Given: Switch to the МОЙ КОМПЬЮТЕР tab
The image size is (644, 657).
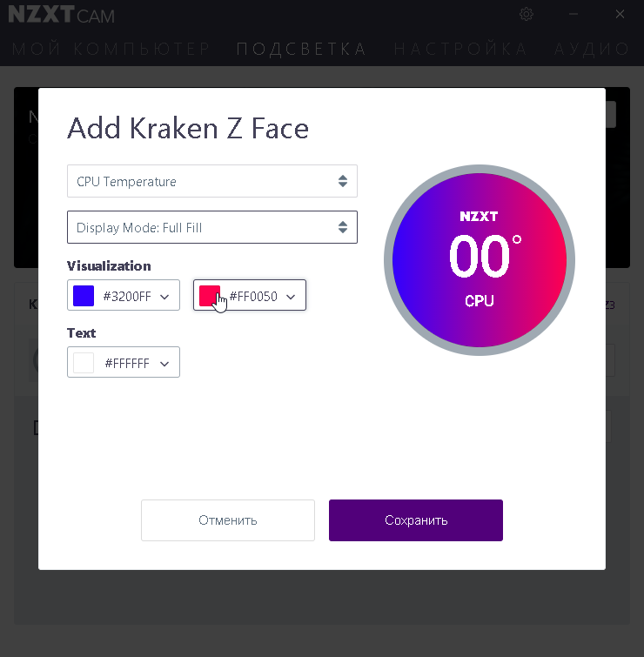Looking at the screenshot, I should pyautogui.click(x=111, y=49).
